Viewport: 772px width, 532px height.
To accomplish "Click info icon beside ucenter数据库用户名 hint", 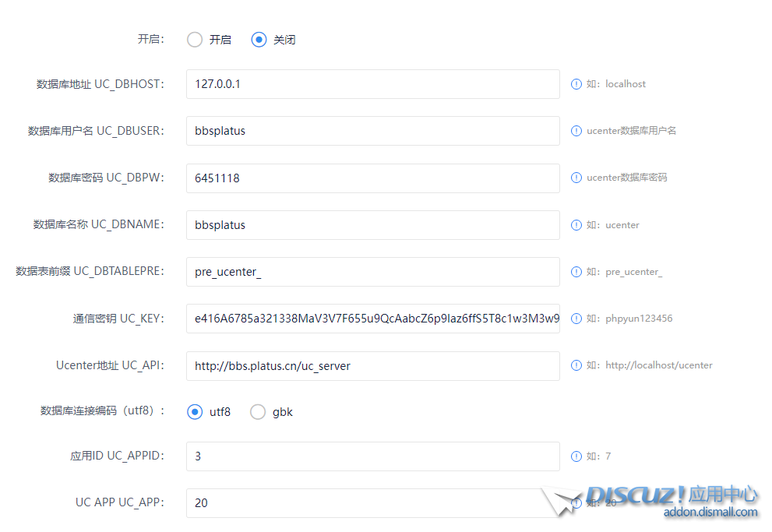I will (x=576, y=131).
